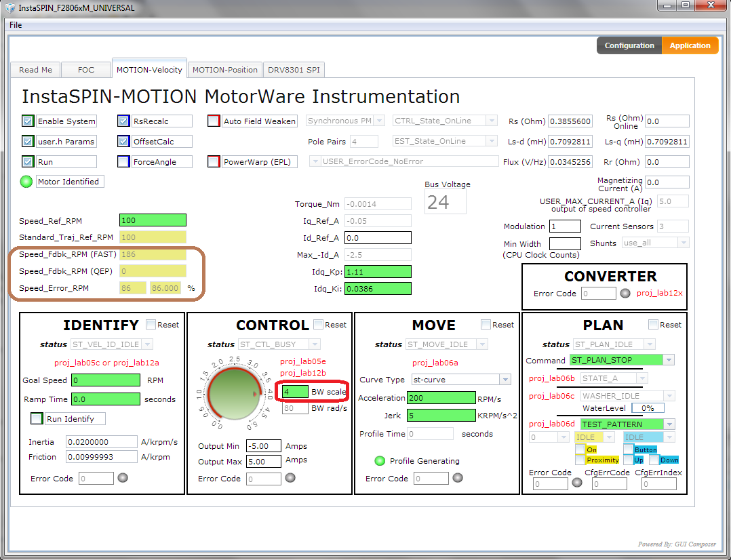Toggle the RsRecalc checkbox
The height and width of the screenshot is (560, 731).
click(123, 121)
